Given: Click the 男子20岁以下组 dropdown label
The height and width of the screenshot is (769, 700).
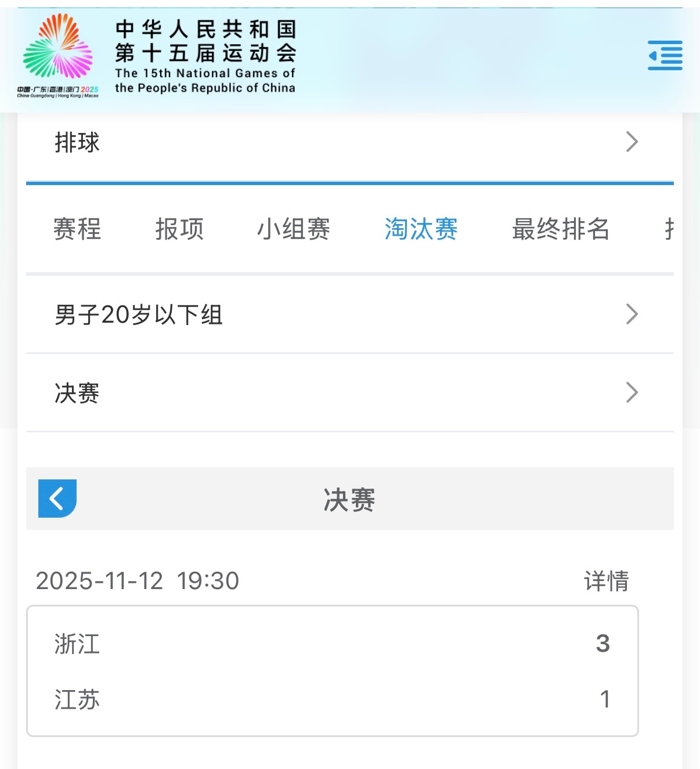Looking at the screenshot, I should [139, 315].
